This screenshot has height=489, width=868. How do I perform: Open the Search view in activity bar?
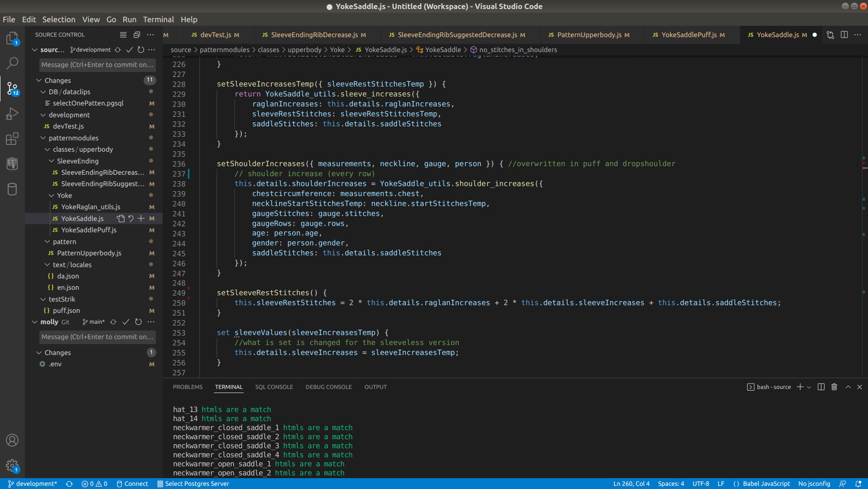point(12,63)
